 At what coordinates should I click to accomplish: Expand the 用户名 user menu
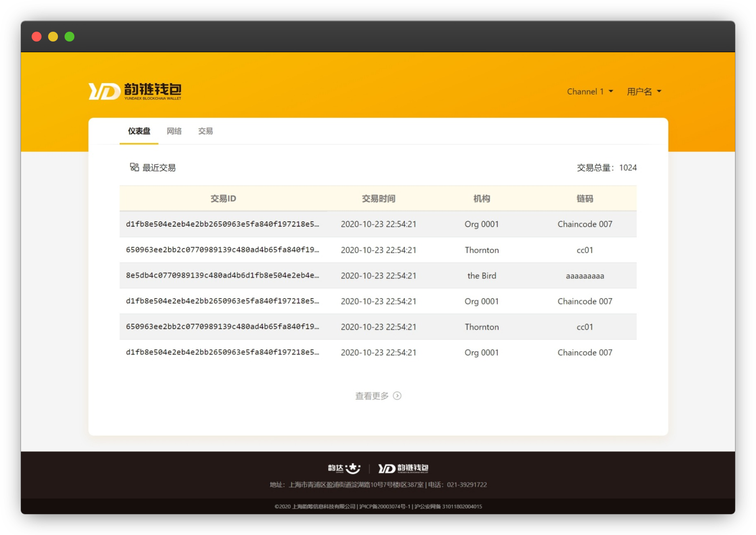(644, 91)
